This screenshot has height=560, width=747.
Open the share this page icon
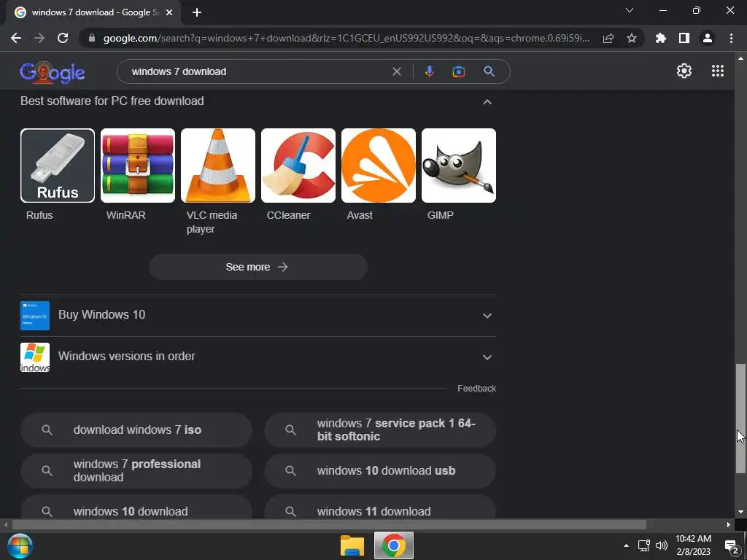coord(608,38)
